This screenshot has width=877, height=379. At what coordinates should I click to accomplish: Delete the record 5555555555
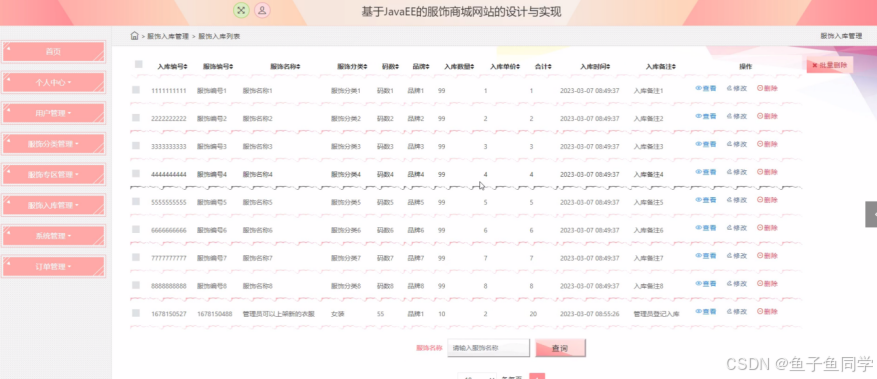(767, 200)
